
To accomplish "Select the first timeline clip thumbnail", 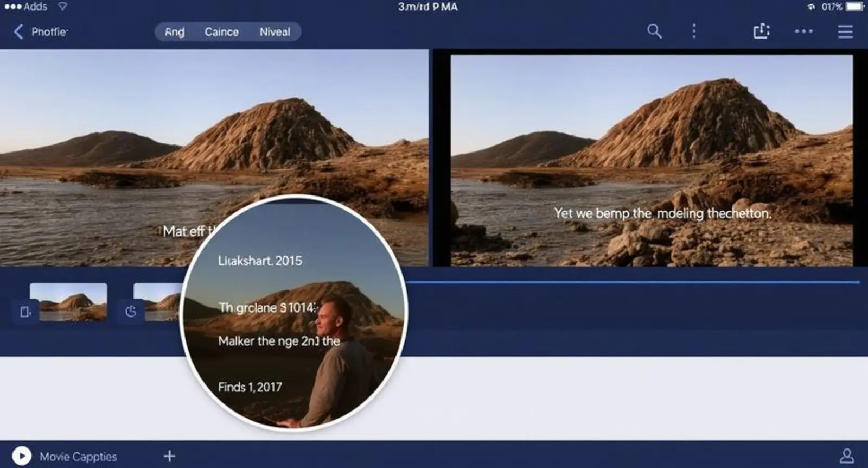I will pos(68,302).
